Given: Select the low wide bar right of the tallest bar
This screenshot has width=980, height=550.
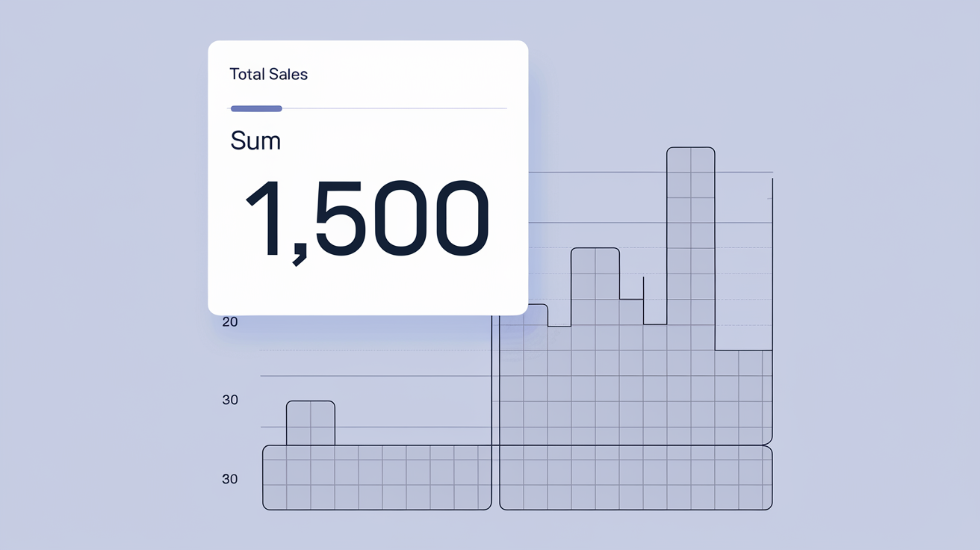Looking at the screenshot, I should point(742,396).
